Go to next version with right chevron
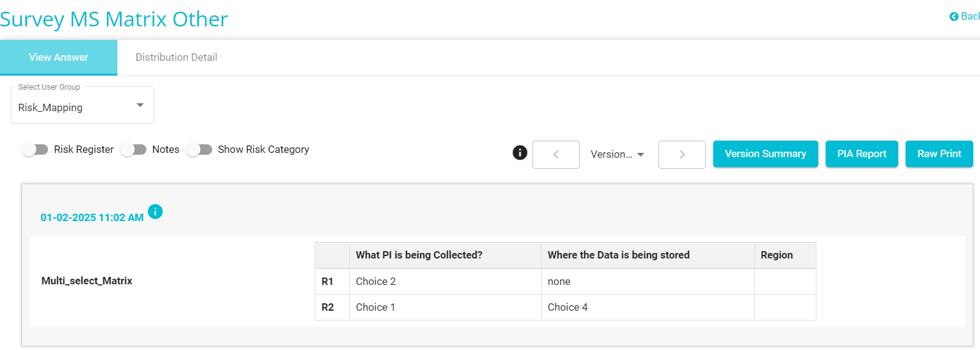The width and height of the screenshot is (980, 350). (682, 155)
